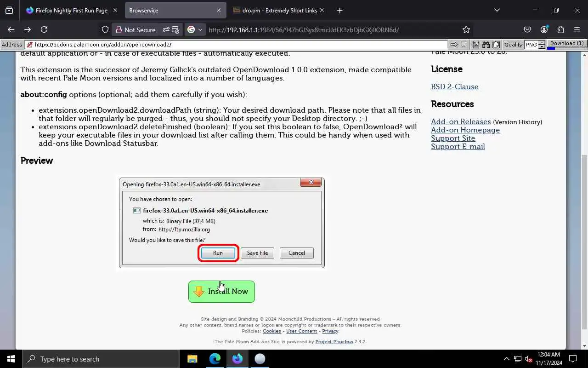Open the Add-on Releases link
The width and height of the screenshot is (588, 368).
461,121
